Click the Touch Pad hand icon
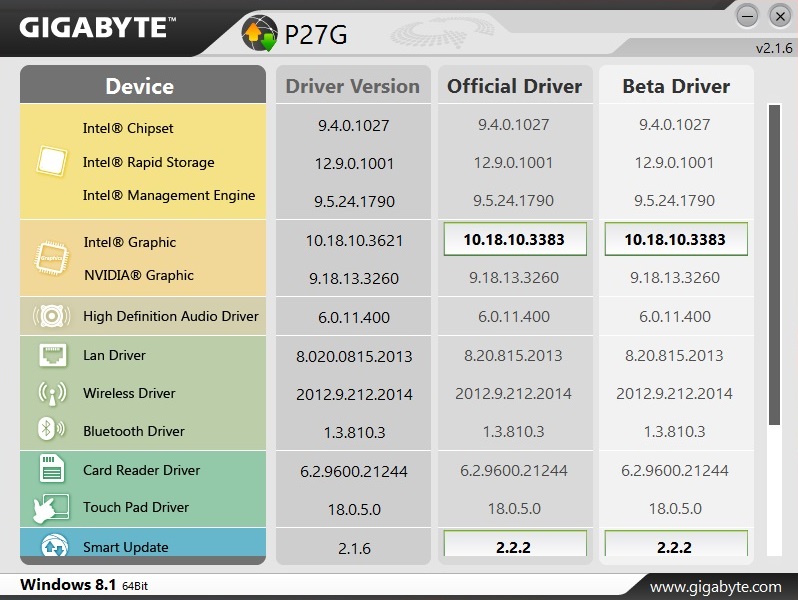Image resolution: width=798 pixels, height=600 pixels. [x=50, y=506]
